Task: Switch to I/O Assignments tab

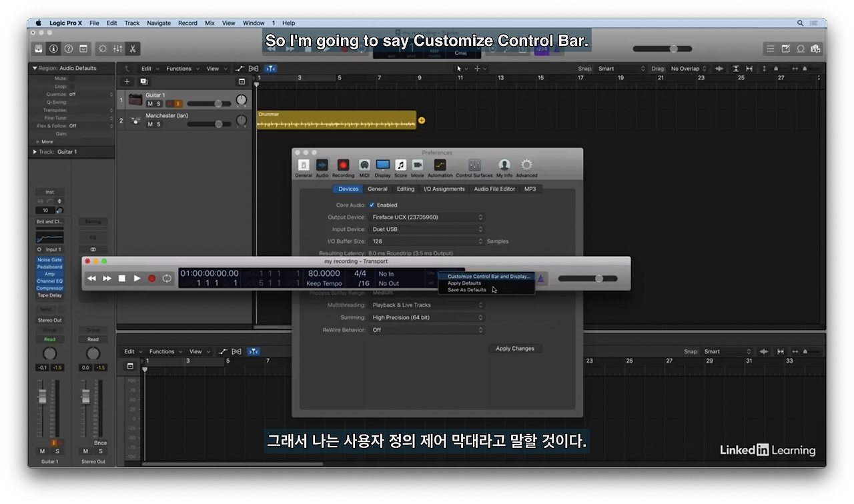Action: coord(444,189)
